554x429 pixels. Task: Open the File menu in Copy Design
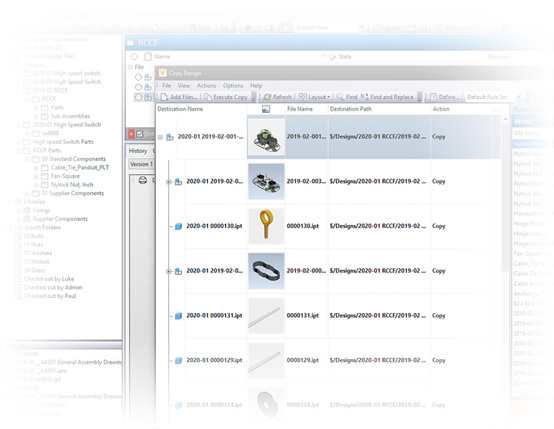tap(166, 86)
